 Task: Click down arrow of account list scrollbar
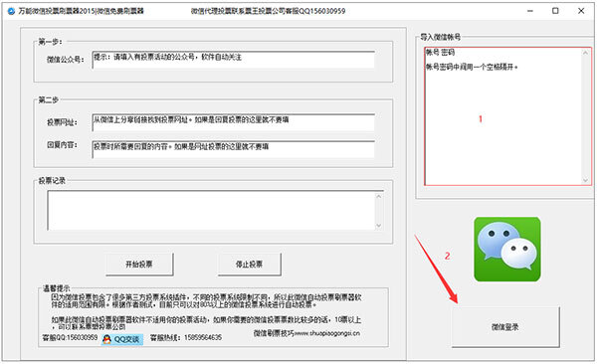tap(586, 180)
